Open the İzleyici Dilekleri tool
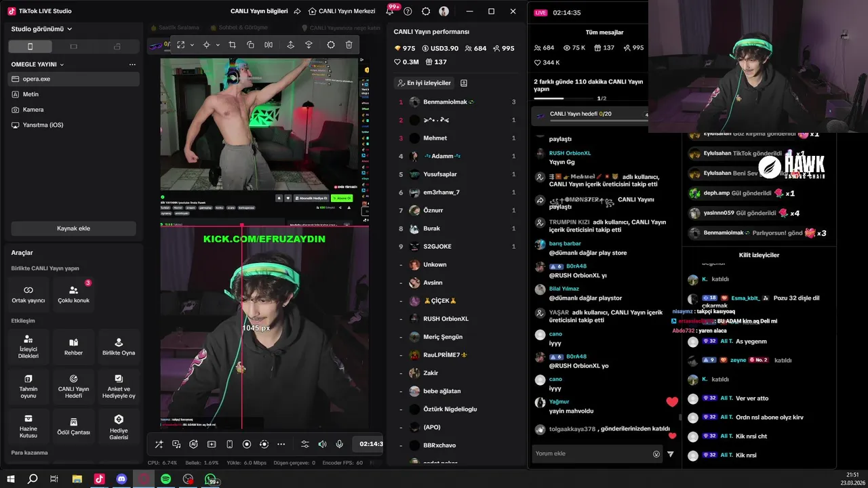Viewport: 868px width, 488px height. [x=28, y=347]
